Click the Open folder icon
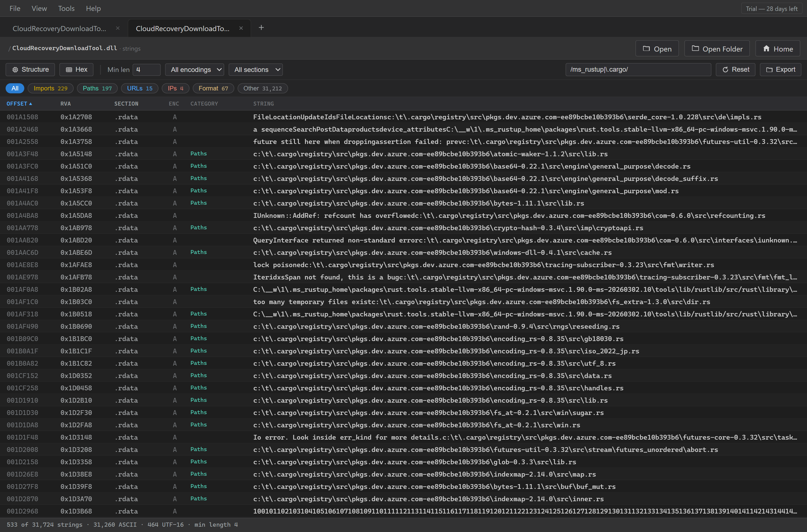This screenshot has height=532, width=807. pyautogui.click(x=646, y=49)
